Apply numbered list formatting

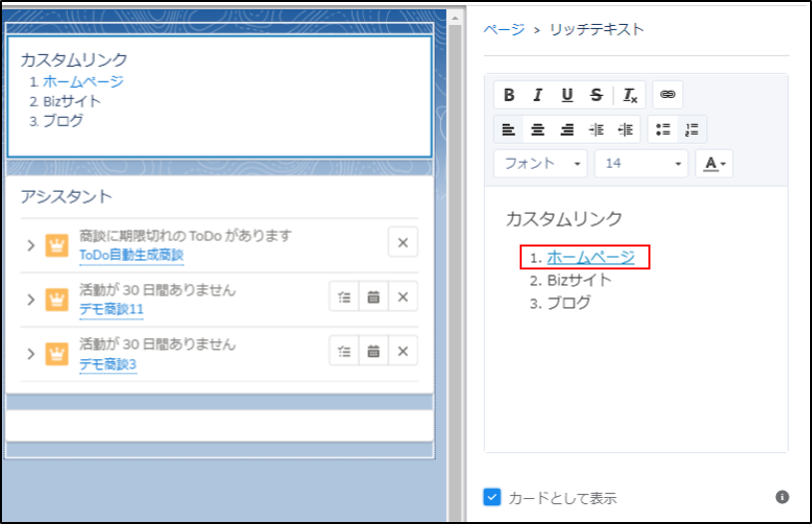692,129
